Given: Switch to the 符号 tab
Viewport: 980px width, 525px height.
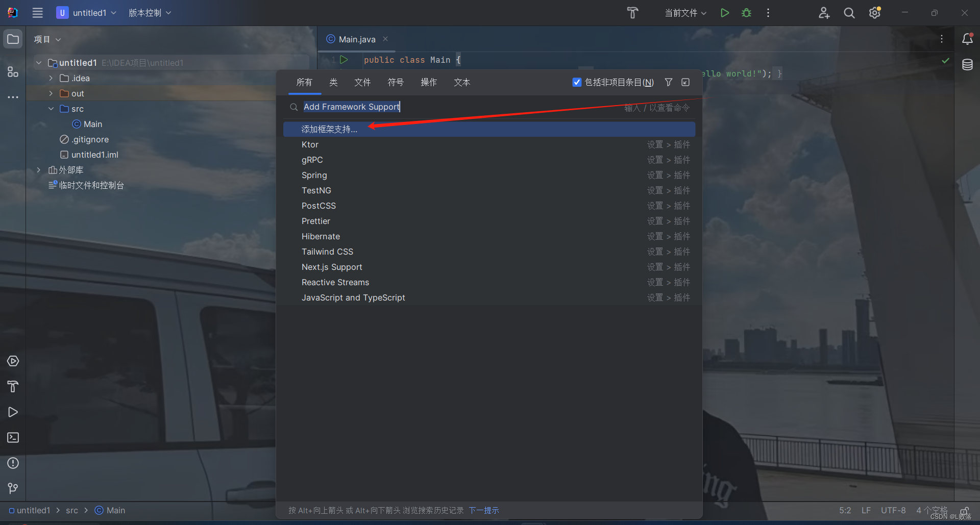Looking at the screenshot, I should coord(396,82).
